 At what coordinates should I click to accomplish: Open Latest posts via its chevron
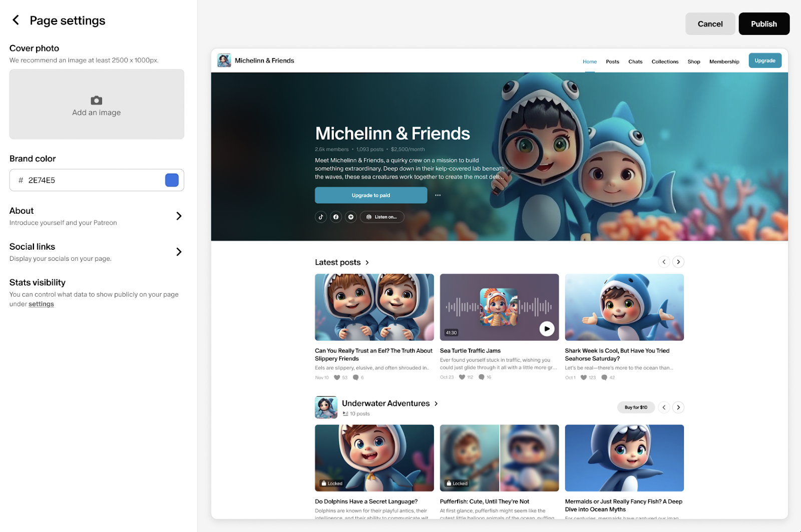(367, 262)
